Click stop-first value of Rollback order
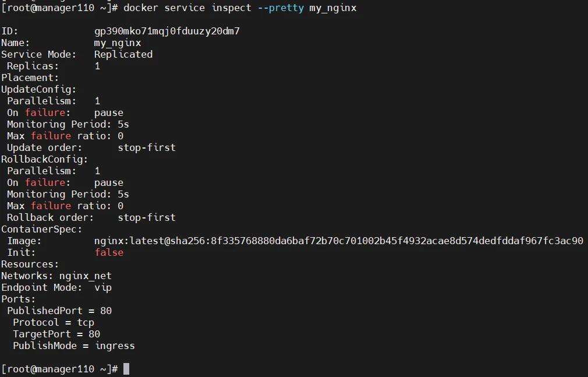 147,217
